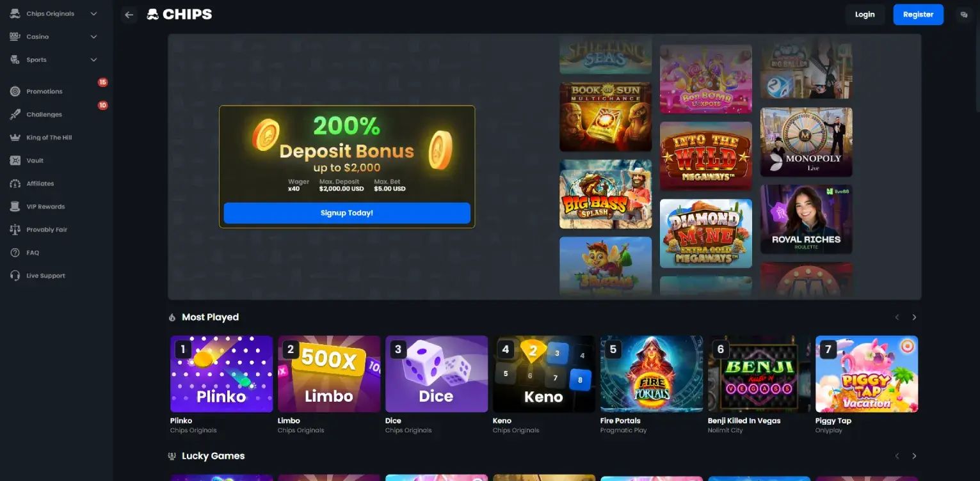Click the Live Support headset icon
Viewport: 980px width, 481px height.
15,276
